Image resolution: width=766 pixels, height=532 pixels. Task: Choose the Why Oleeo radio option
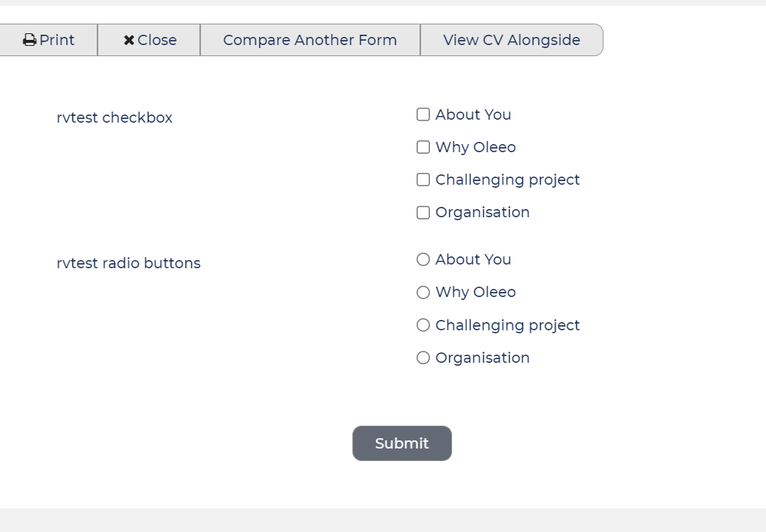pyautogui.click(x=423, y=292)
